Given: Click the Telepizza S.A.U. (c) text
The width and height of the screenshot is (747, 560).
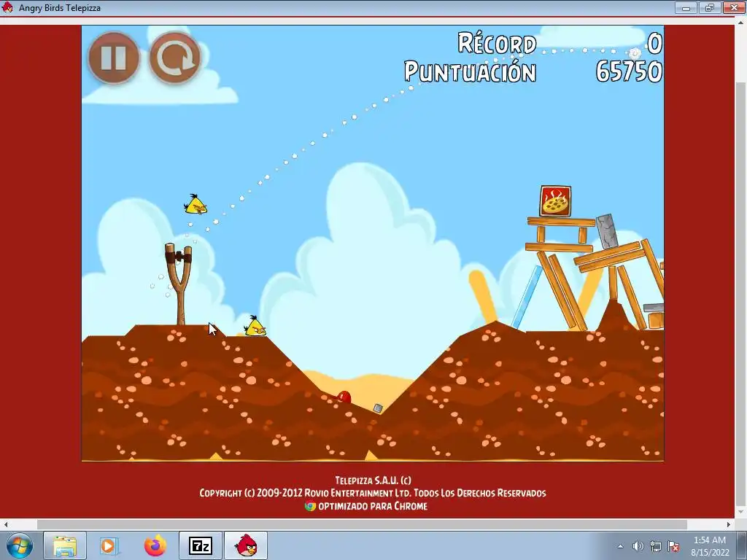Looking at the screenshot, I should point(373,480).
